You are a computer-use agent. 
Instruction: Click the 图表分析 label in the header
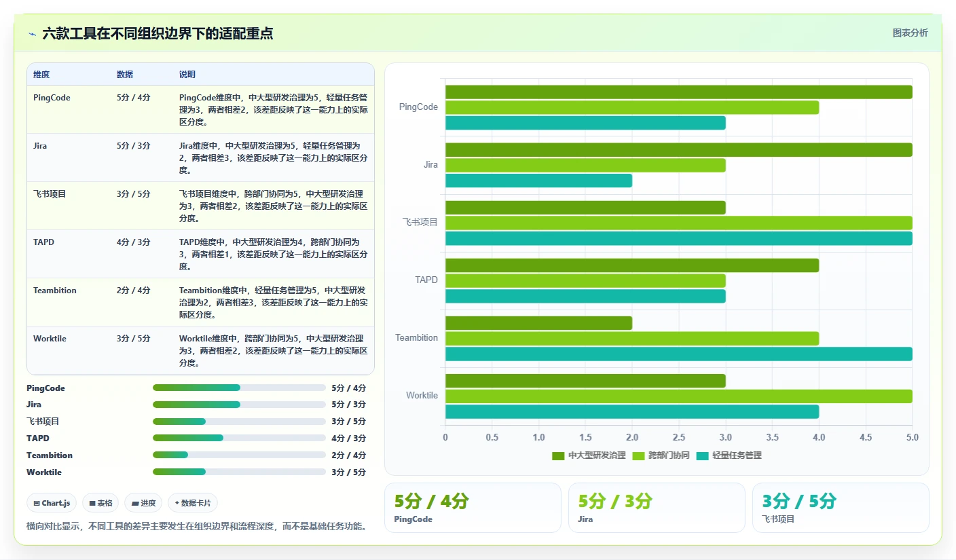point(910,33)
